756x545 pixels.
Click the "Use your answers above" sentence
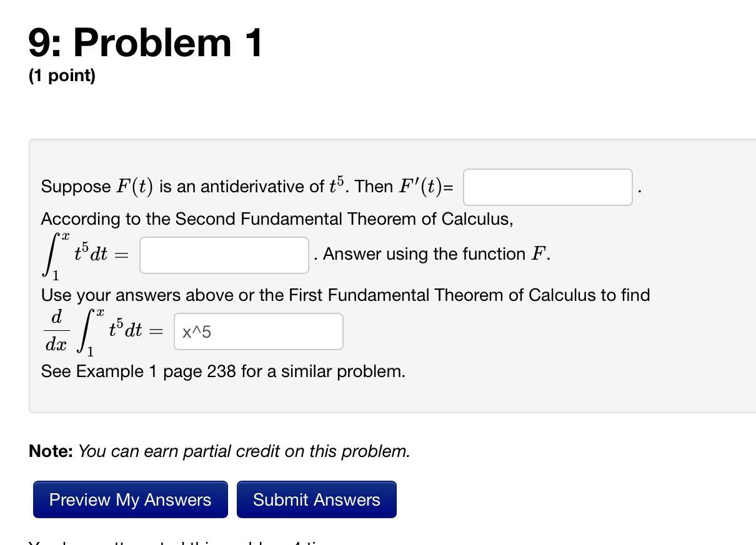(x=345, y=295)
